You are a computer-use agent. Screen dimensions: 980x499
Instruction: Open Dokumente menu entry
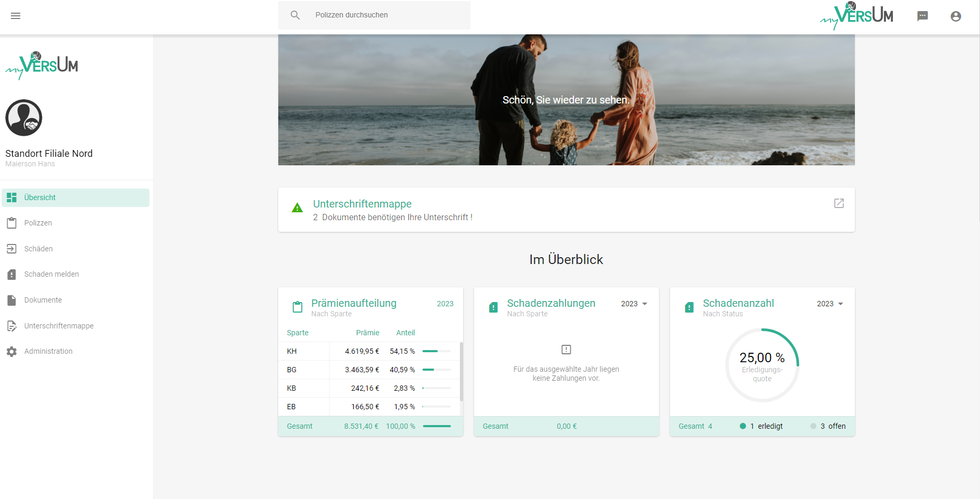[76, 300]
